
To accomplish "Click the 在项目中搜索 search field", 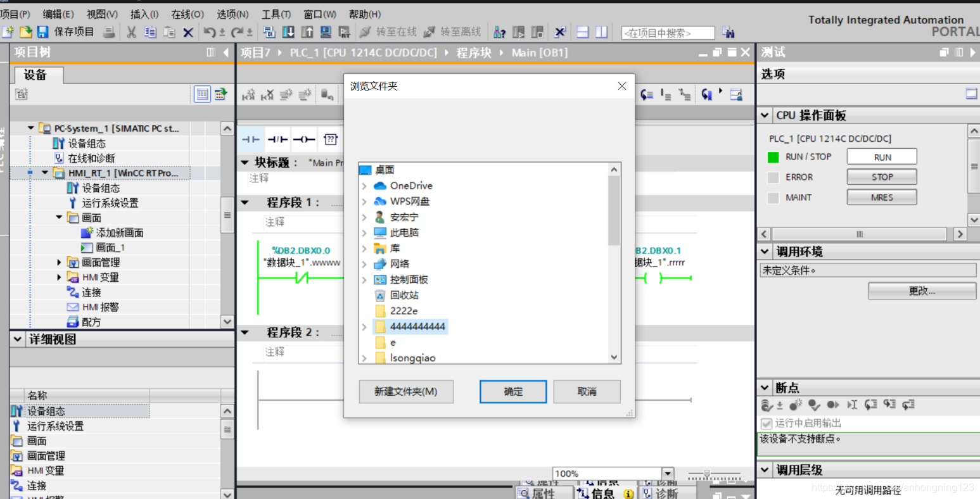I will click(x=667, y=32).
